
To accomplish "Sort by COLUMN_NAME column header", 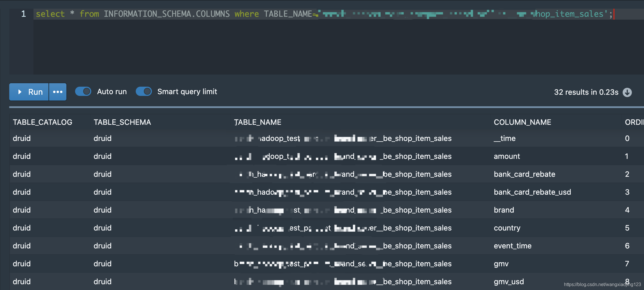I will tap(522, 122).
